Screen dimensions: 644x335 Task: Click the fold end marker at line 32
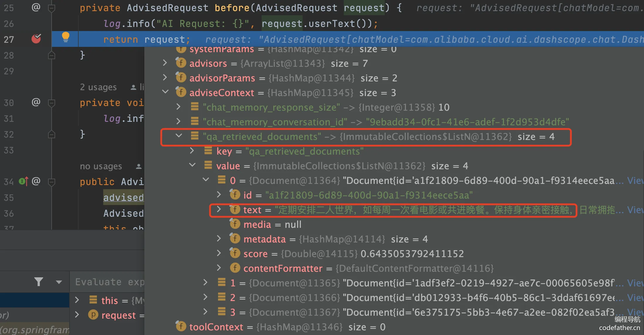pos(52,134)
